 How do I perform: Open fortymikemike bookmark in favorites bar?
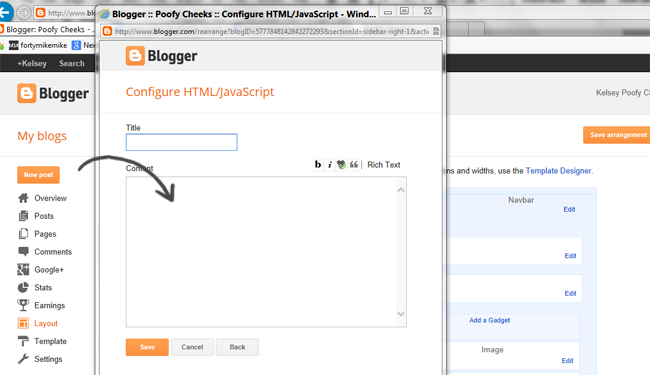click(x=38, y=45)
